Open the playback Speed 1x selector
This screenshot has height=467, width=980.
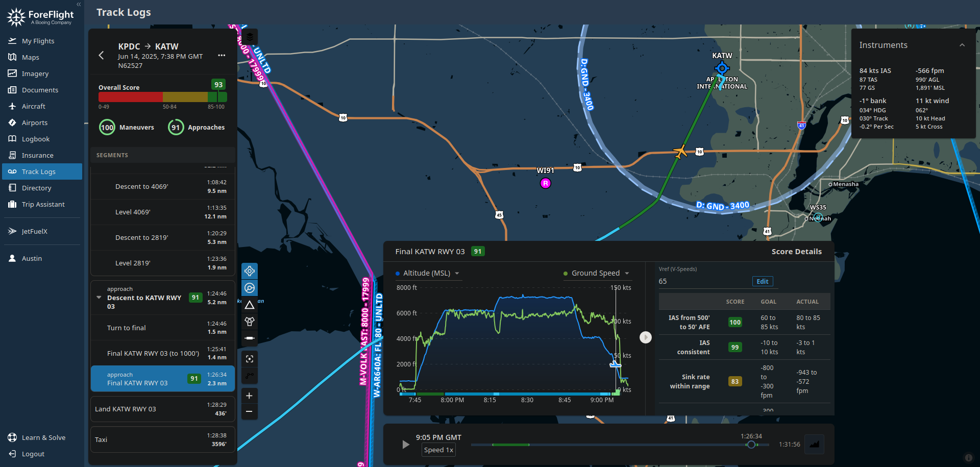tap(438, 450)
